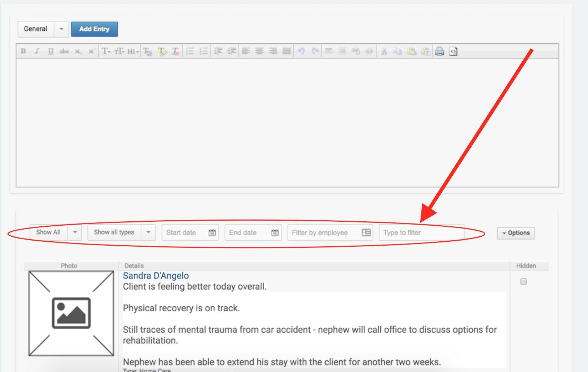
Task: Open the Show all types dropdown
Action: 148,232
